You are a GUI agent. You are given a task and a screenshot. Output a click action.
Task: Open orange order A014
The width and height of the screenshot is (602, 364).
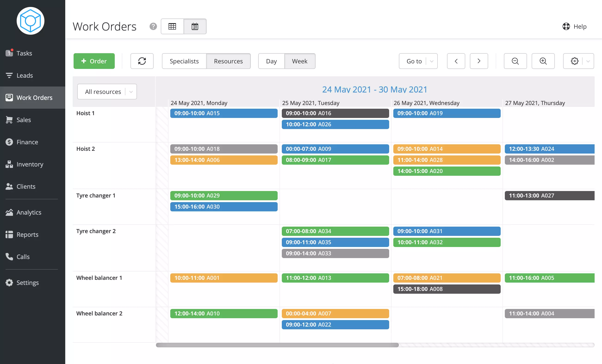[447, 149]
